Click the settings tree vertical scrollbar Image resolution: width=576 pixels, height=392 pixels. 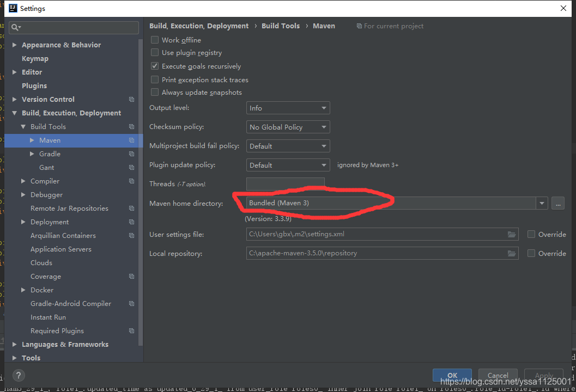(x=141, y=191)
